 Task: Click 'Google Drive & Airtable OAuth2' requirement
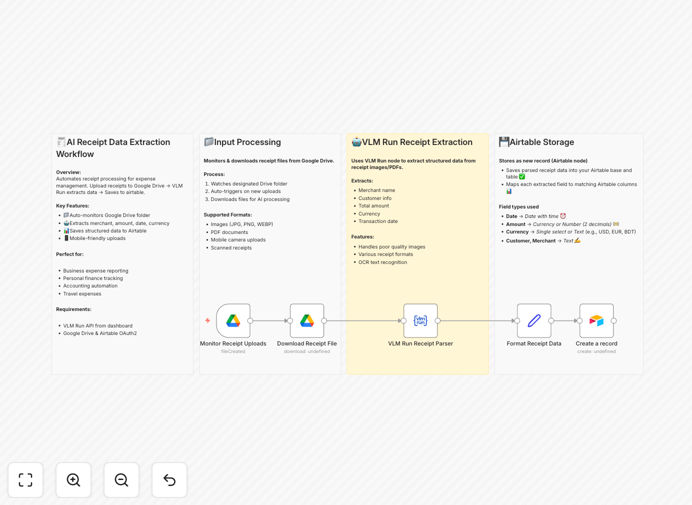(x=100, y=333)
